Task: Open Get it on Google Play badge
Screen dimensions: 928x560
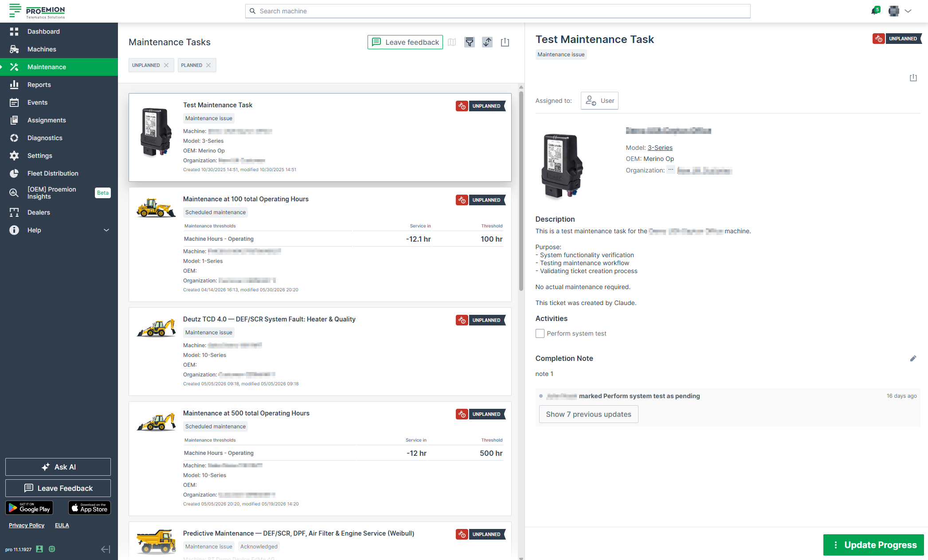Action: click(29, 508)
